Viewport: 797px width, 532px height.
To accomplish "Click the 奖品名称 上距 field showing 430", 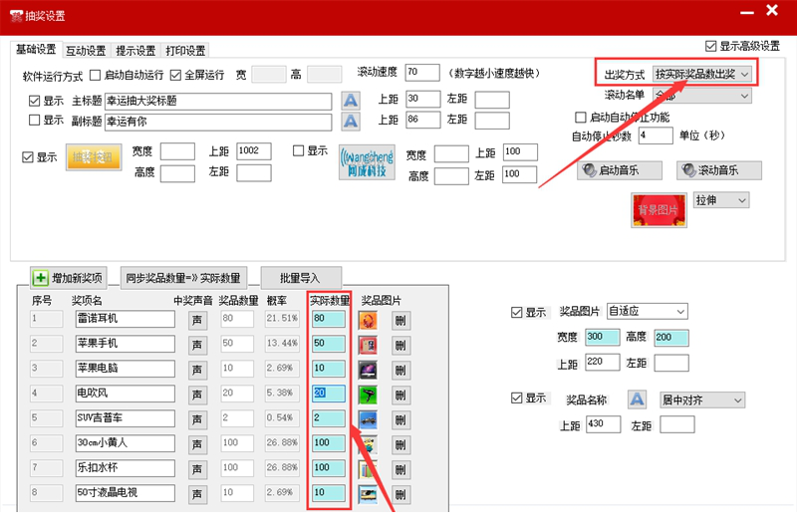I will coord(604,423).
